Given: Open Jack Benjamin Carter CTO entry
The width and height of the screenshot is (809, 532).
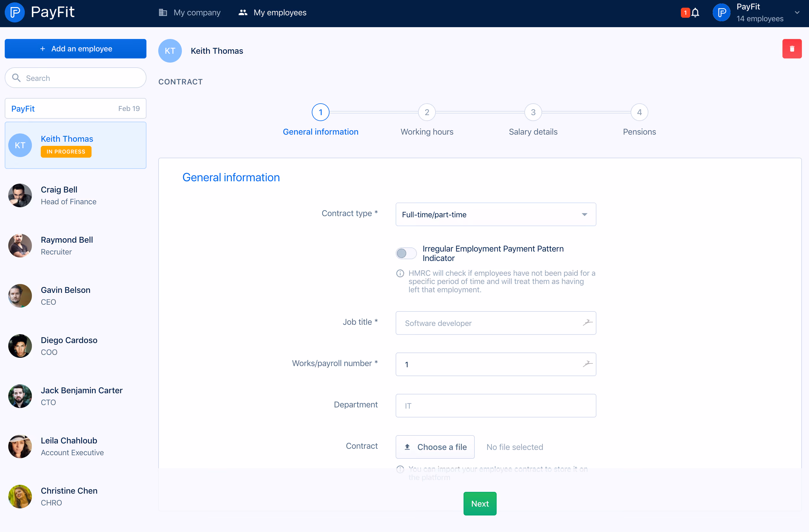Looking at the screenshot, I should [76, 396].
